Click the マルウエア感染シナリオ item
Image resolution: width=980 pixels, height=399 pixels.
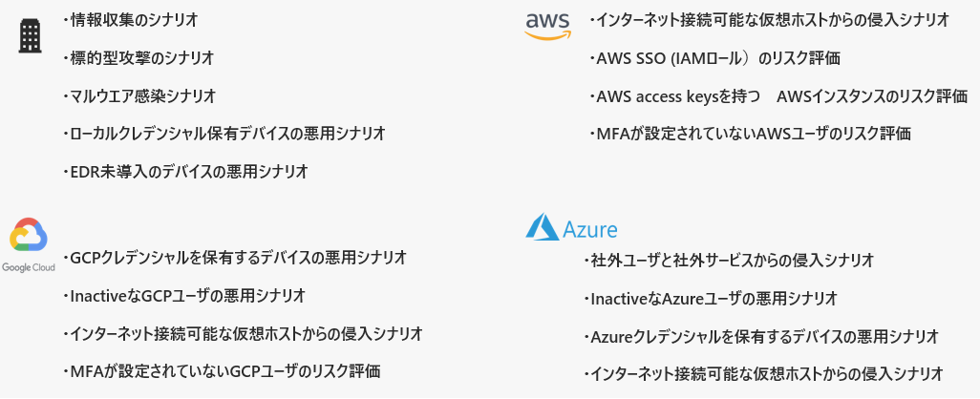142,95
